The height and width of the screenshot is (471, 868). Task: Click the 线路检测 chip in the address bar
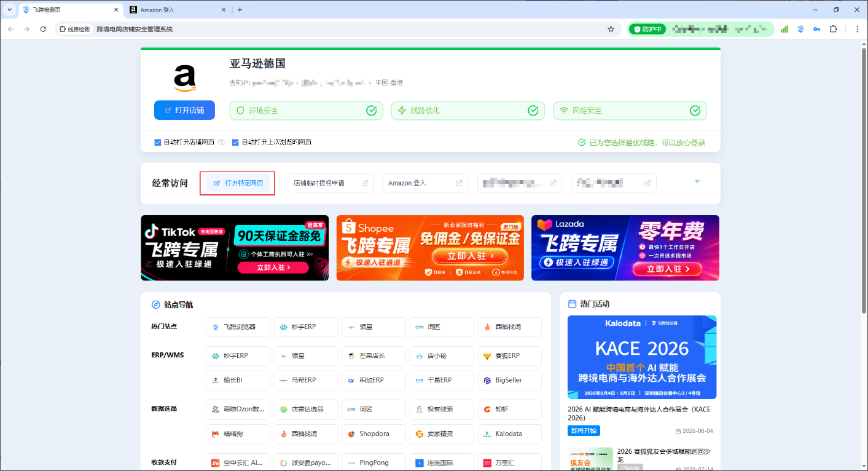point(75,29)
